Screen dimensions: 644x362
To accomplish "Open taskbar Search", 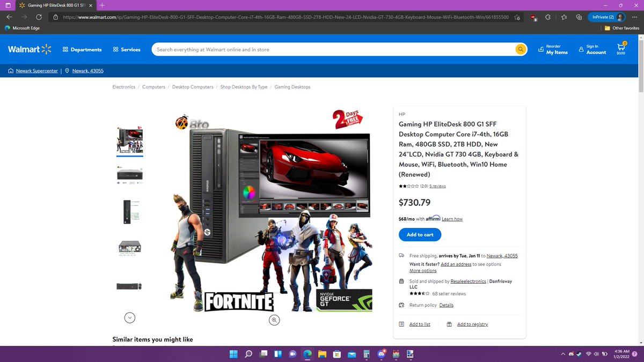I will [248, 354].
